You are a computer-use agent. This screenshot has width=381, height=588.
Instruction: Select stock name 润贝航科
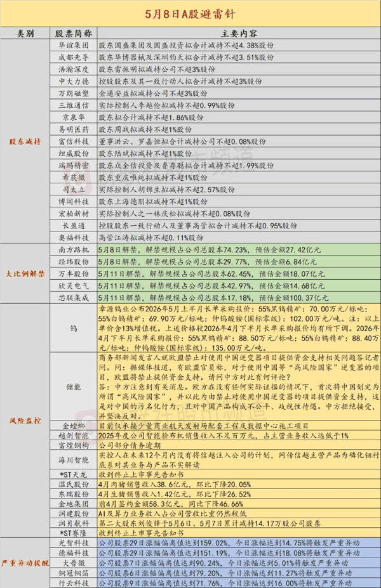point(74,523)
